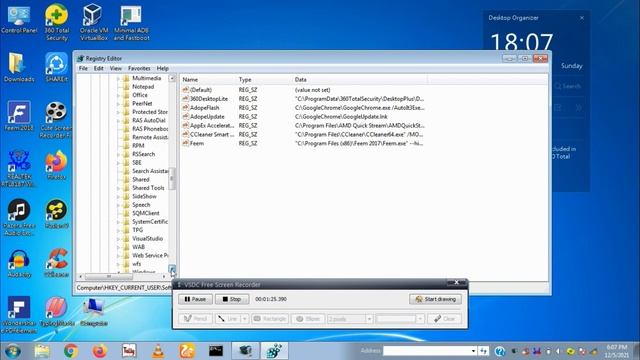Launch Firefox from the taskbar
640x360 pixels.
point(100,351)
